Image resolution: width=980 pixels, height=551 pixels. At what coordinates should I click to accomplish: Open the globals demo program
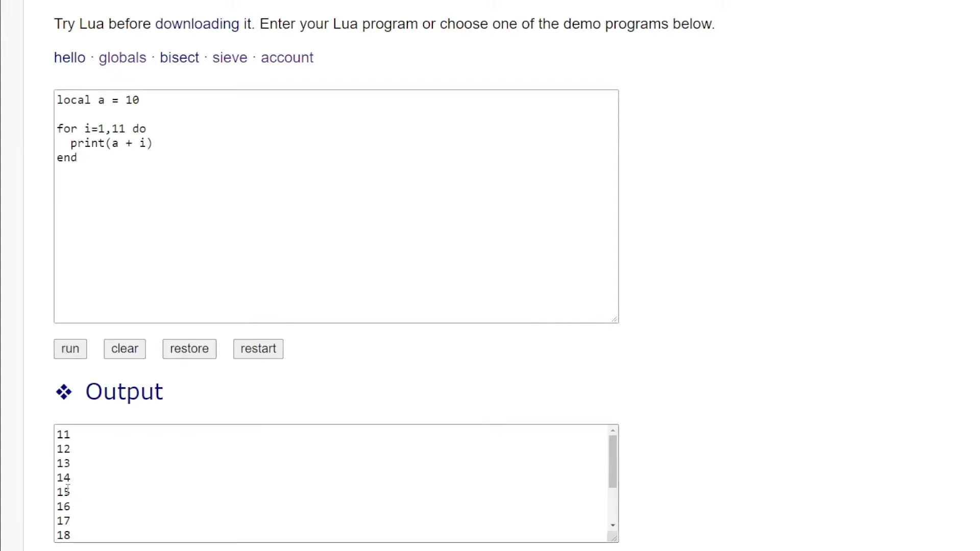coord(122,57)
